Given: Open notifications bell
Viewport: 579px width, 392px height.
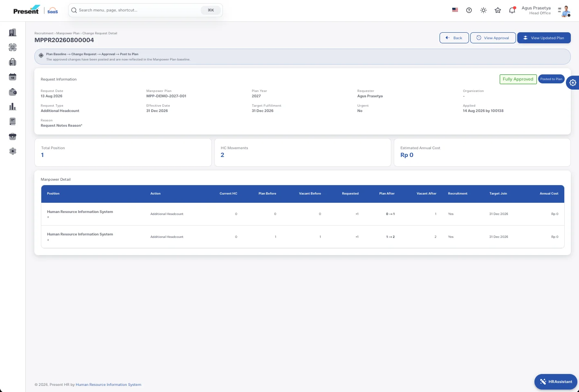Looking at the screenshot, I should pyautogui.click(x=512, y=10).
